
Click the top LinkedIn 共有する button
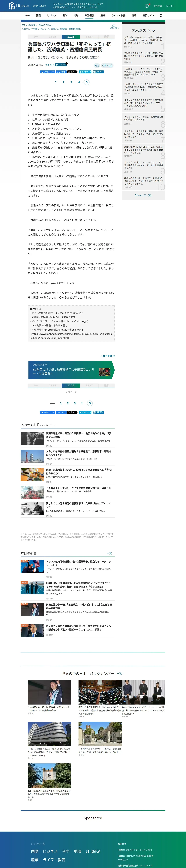[98, 72]
